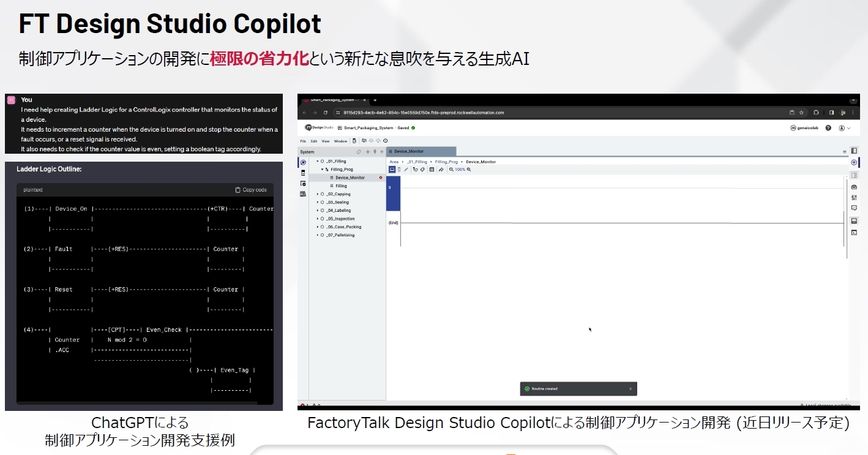This screenshot has width=868, height=455.
Task: Open the help question mark icon
Action: click(x=828, y=128)
